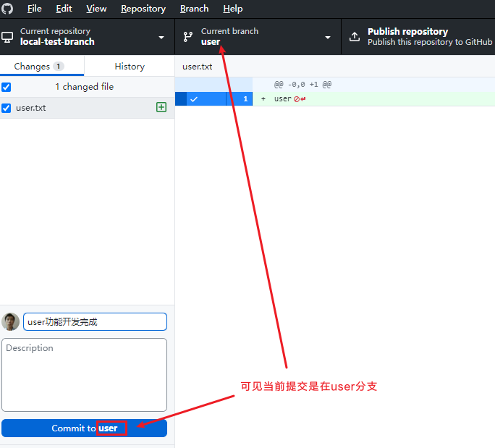
Task: Switch to the History tab
Action: pos(130,67)
